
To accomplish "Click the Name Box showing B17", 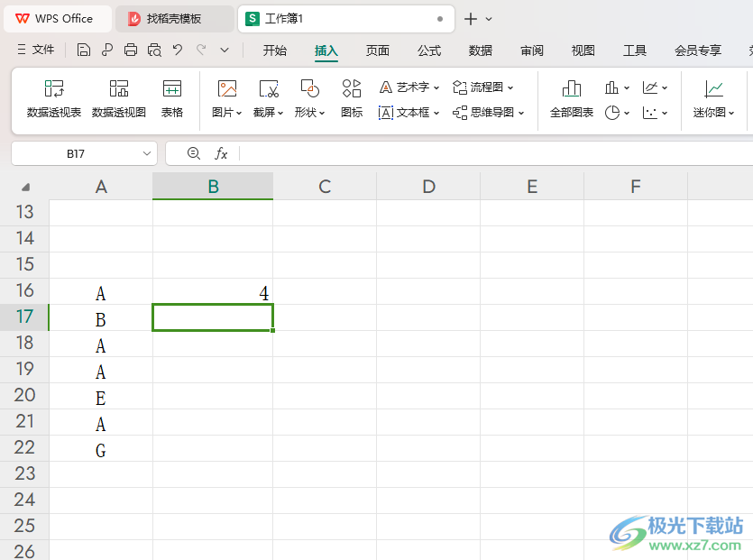I will point(76,153).
